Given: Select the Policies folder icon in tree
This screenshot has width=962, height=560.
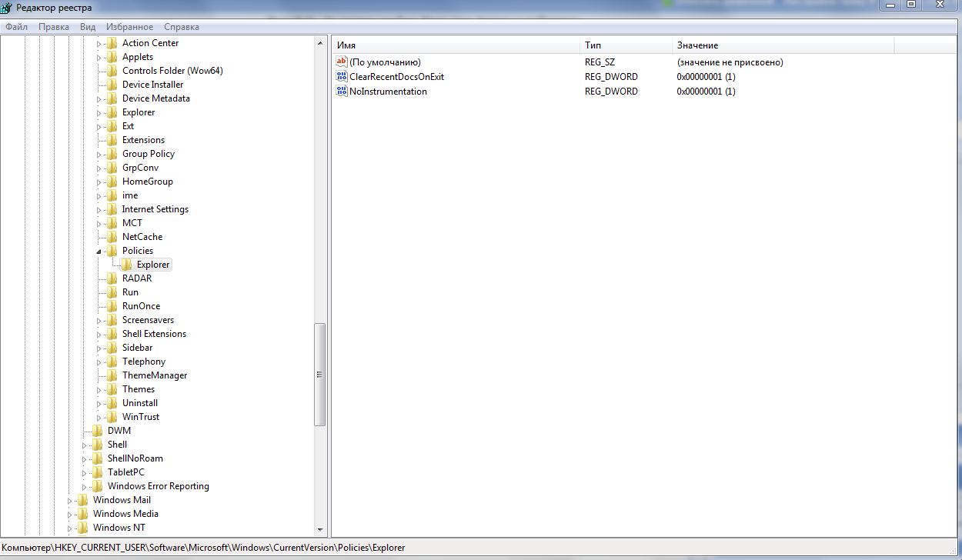Looking at the screenshot, I should coord(112,251).
